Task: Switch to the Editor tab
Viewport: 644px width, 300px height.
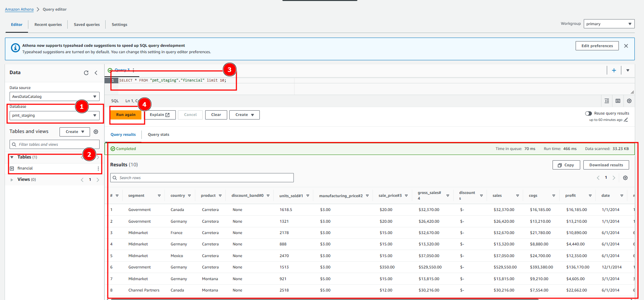Action: (17, 24)
